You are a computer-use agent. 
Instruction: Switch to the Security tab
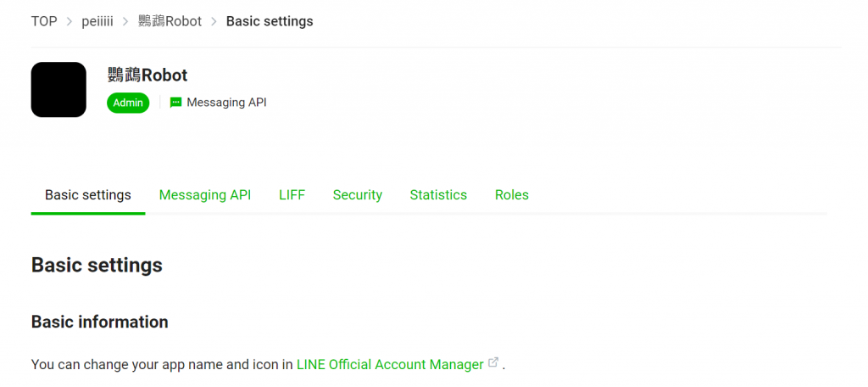click(x=357, y=195)
